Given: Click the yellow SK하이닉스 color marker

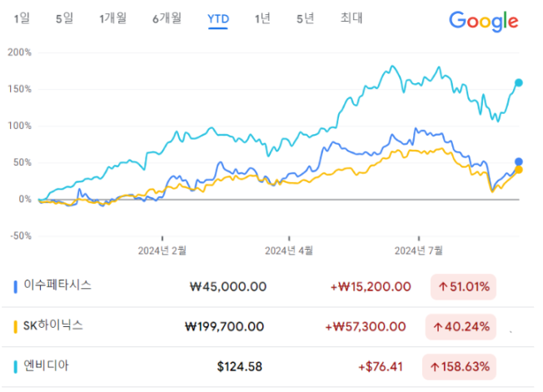Looking at the screenshot, I should [15, 326].
